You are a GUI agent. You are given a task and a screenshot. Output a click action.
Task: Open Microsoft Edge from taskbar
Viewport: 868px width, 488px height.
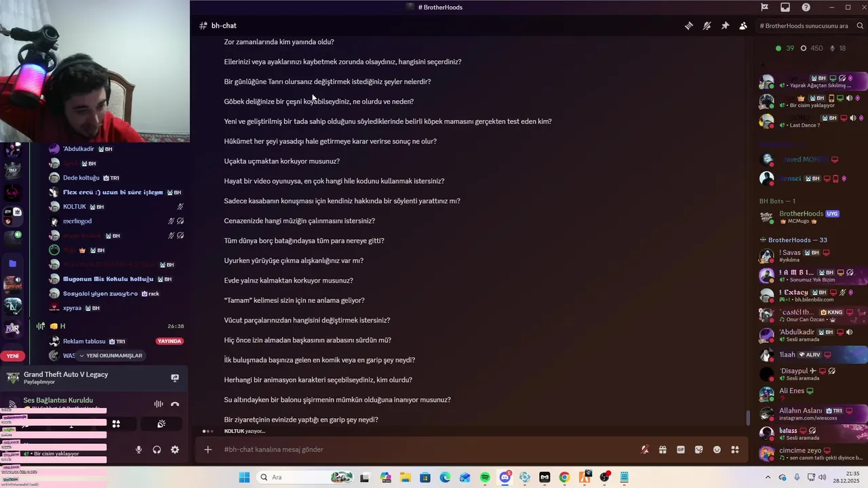[x=445, y=478]
